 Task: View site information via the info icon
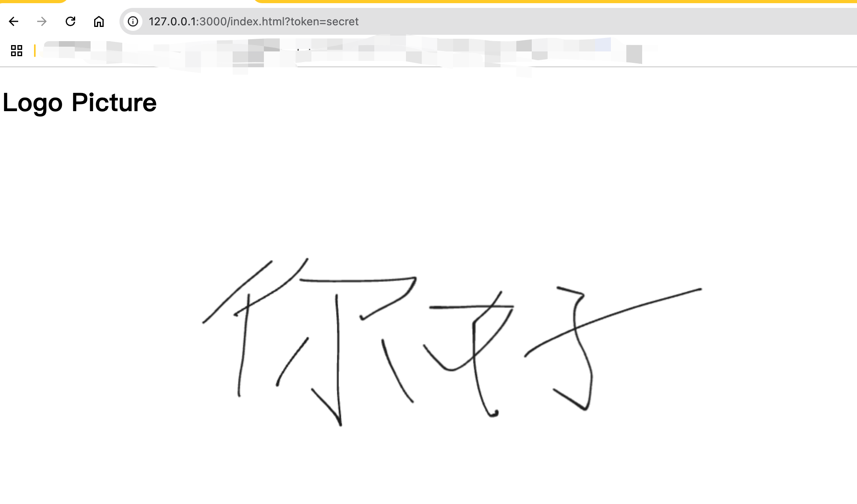(x=133, y=21)
